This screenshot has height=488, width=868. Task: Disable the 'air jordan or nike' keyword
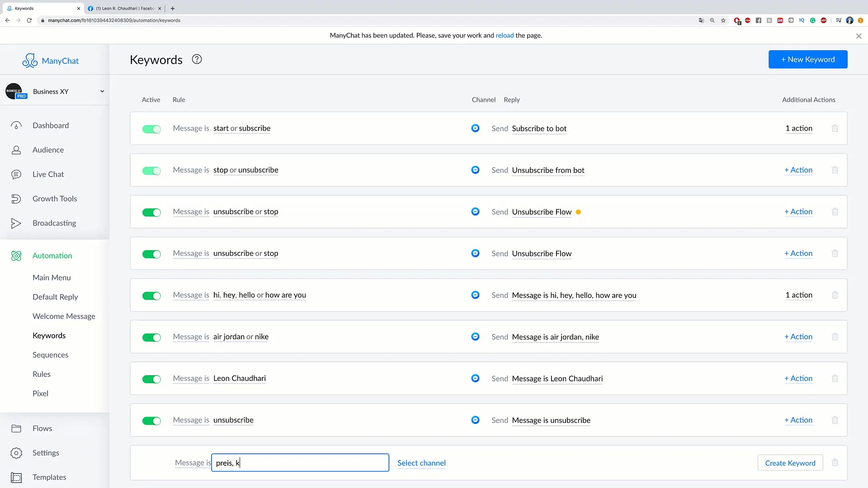point(151,338)
